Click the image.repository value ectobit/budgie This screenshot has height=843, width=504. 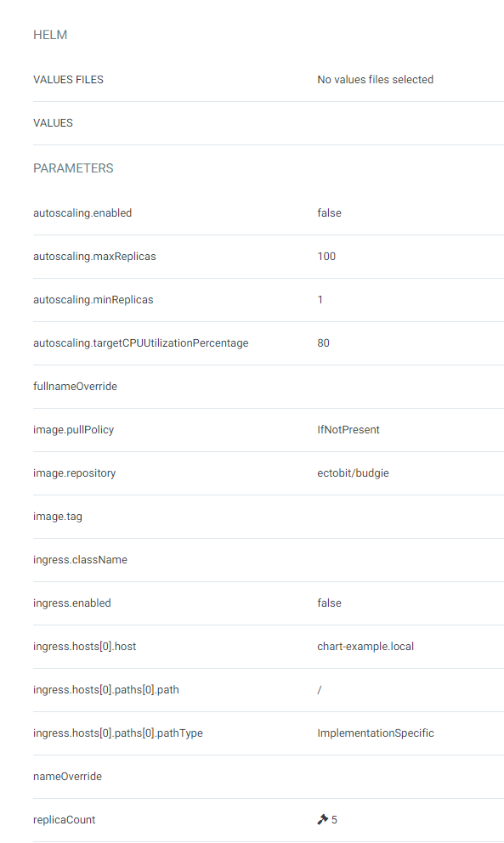tap(351, 472)
